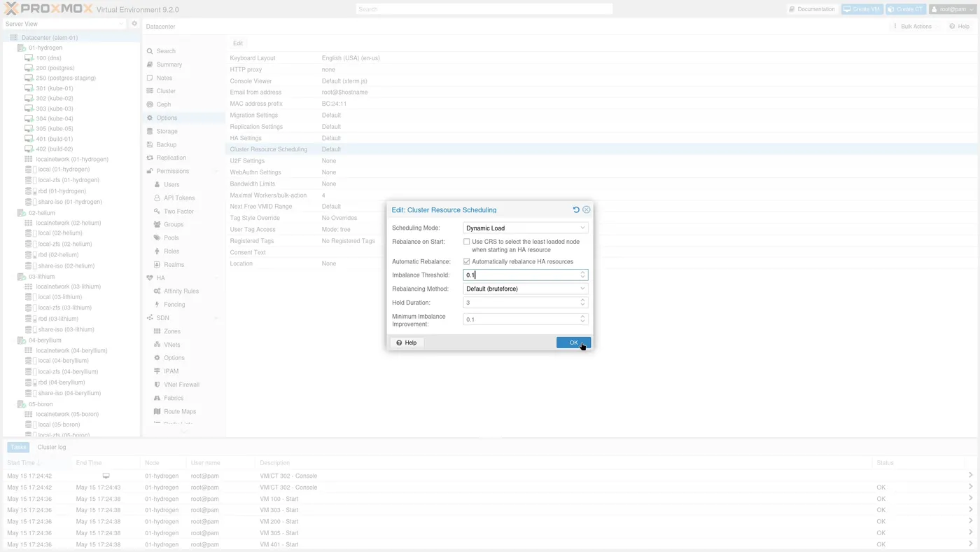Open the root@pam user menu
This screenshot has width=980, height=552.
click(952, 9)
